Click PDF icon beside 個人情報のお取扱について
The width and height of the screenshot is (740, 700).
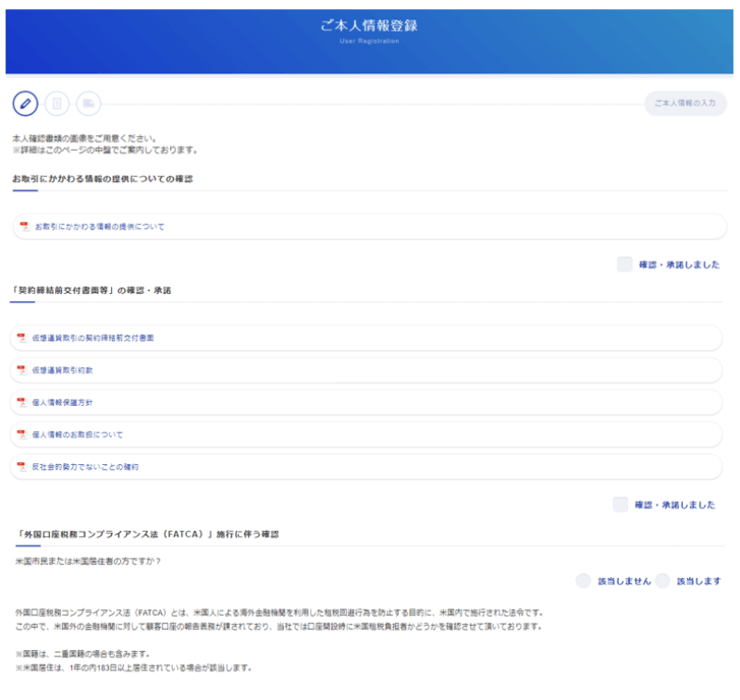coord(21,435)
